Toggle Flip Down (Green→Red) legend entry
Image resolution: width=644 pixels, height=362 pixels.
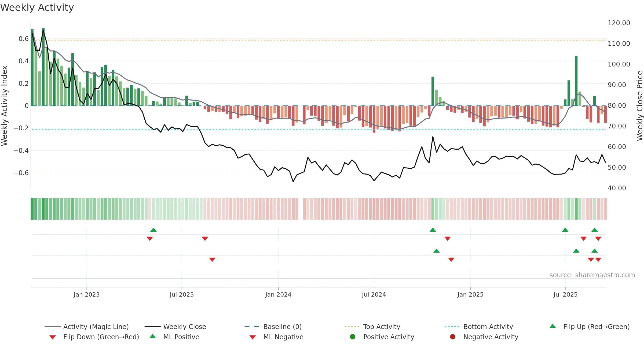coord(94,337)
